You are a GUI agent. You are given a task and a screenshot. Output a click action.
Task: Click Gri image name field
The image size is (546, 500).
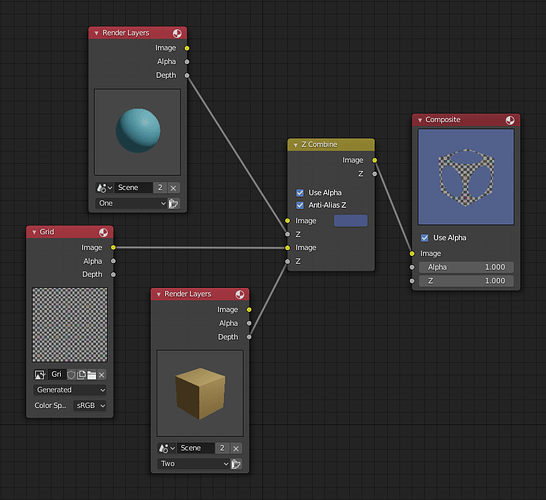(x=56, y=375)
